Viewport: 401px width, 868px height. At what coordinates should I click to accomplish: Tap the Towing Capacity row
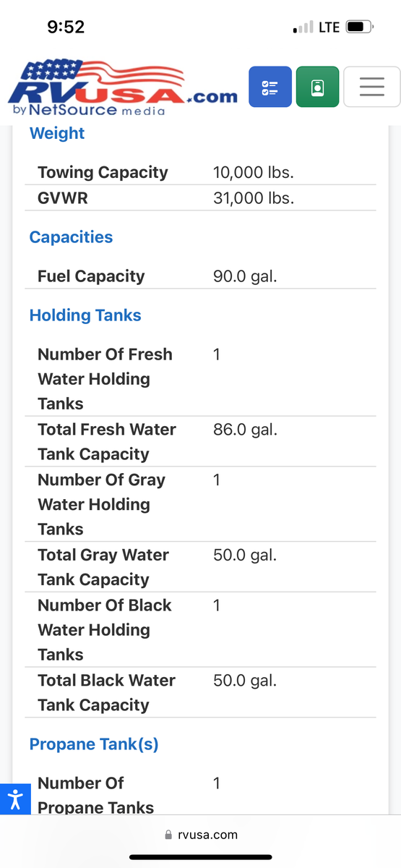tap(201, 172)
